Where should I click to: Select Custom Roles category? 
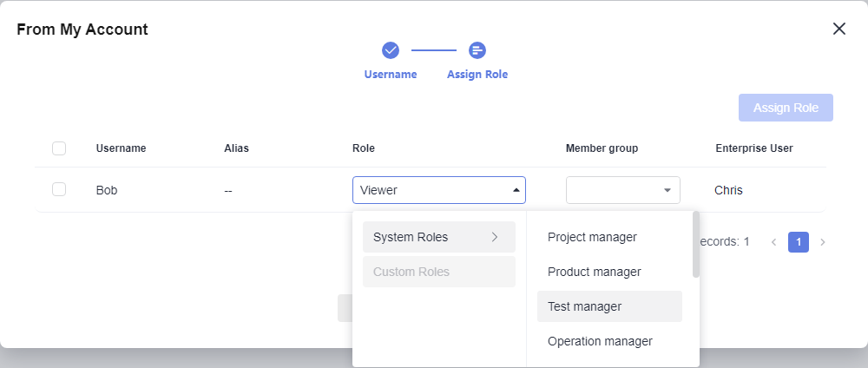click(439, 272)
